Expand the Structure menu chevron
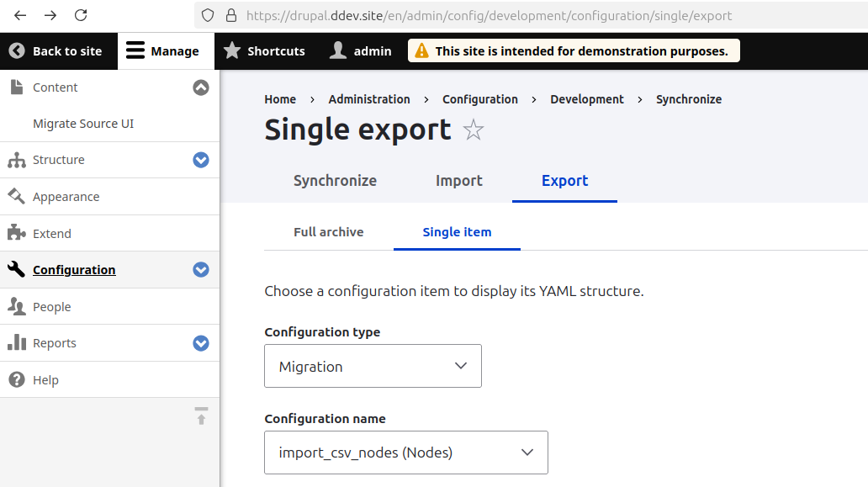868x487 pixels. coord(200,160)
